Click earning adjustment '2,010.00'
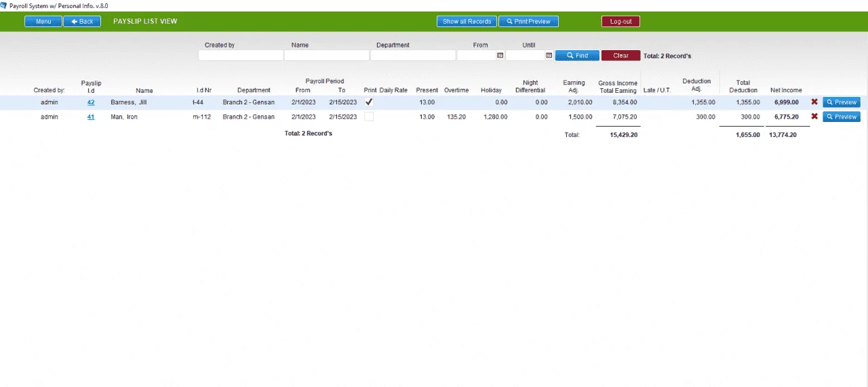This screenshot has height=387, width=868. click(x=580, y=102)
